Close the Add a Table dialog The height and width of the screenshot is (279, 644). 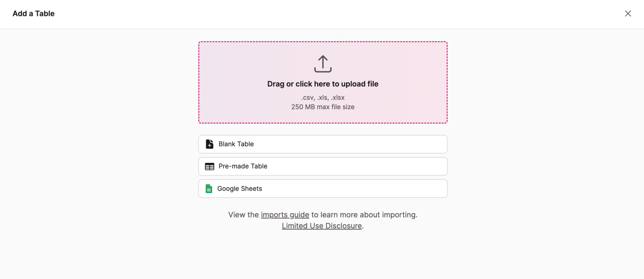(x=628, y=14)
